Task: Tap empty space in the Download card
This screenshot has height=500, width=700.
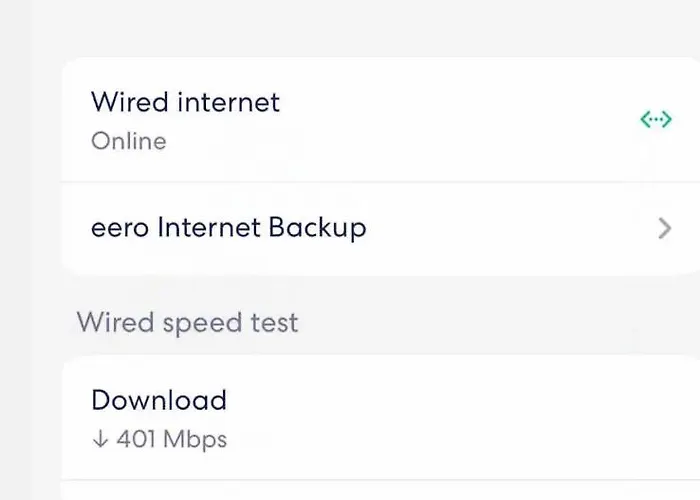Action: (x=450, y=418)
